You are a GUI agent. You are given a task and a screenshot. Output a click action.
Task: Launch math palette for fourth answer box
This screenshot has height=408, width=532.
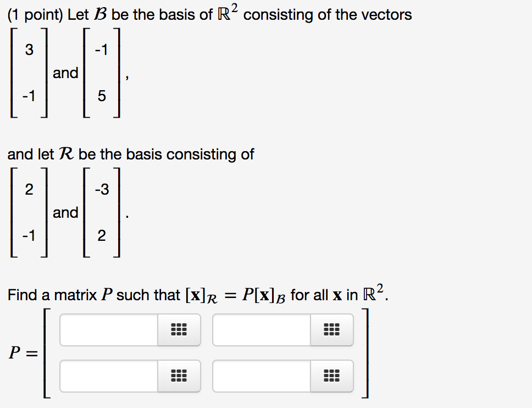point(331,376)
